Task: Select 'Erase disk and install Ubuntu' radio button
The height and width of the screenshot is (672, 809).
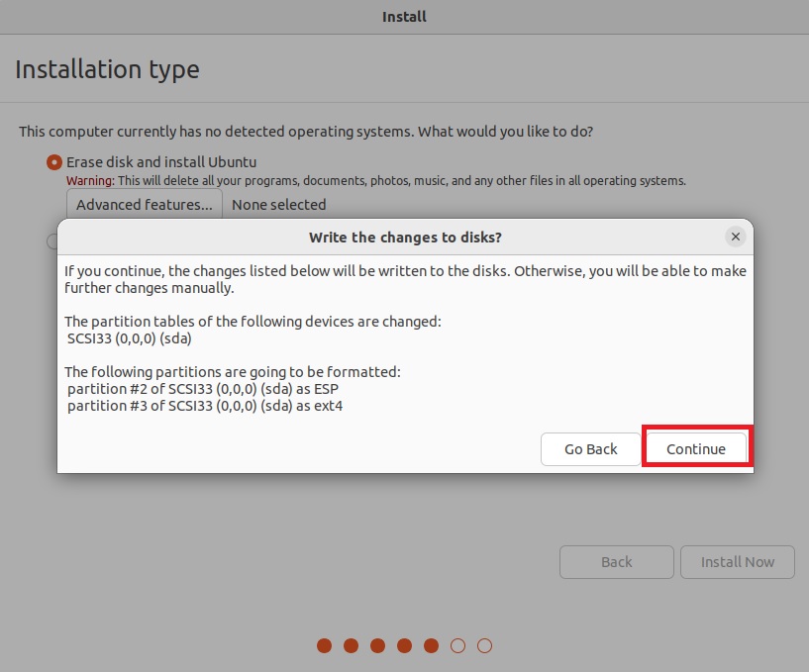Action: tap(54, 161)
